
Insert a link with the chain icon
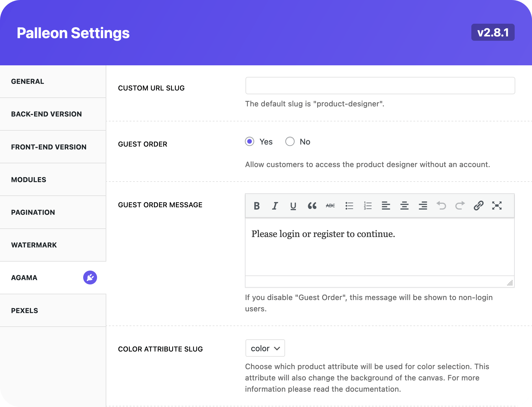pyautogui.click(x=479, y=206)
